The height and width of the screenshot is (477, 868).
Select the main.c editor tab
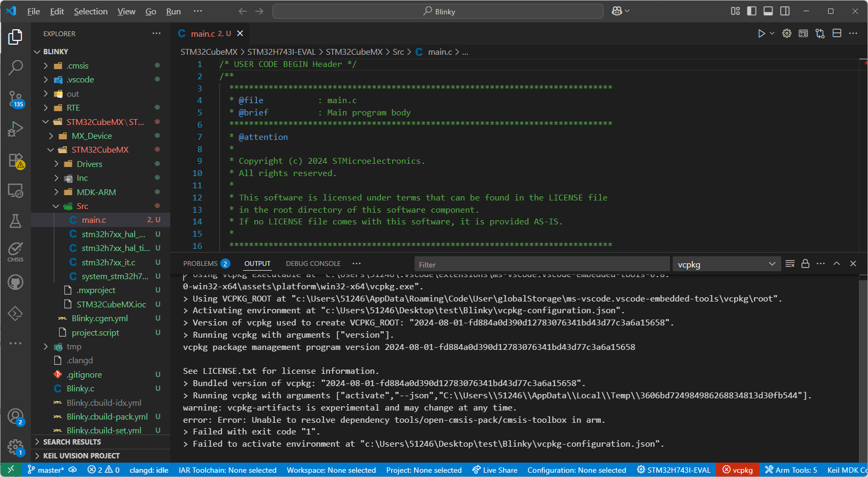[x=211, y=34]
